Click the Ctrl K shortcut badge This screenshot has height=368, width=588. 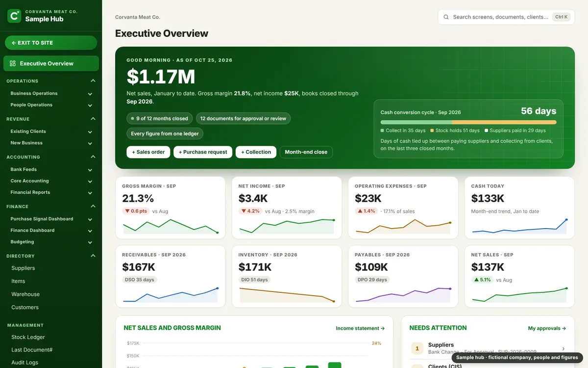tap(561, 17)
